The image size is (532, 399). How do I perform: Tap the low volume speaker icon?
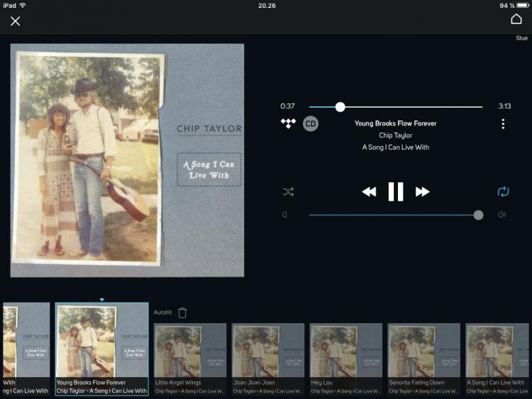pos(284,215)
